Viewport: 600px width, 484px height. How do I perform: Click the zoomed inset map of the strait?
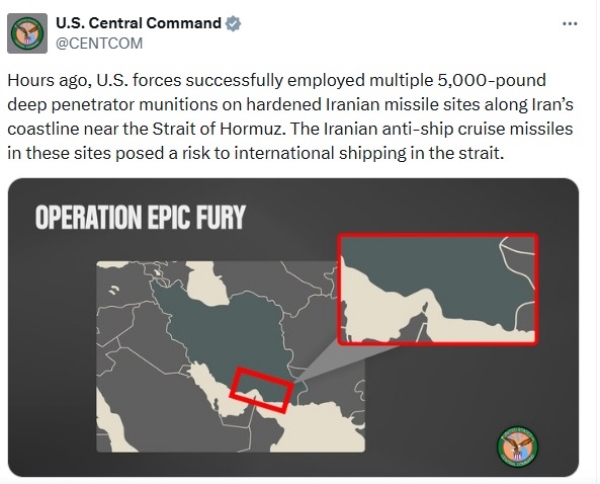click(438, 288)
